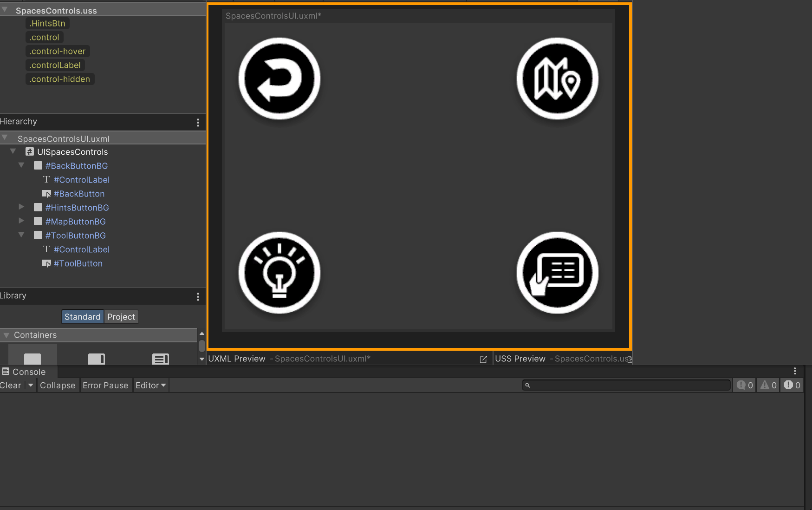Viewport: 812px width, 510px height.
Task: Switch to the Project tab in Library
Action: 121,316
